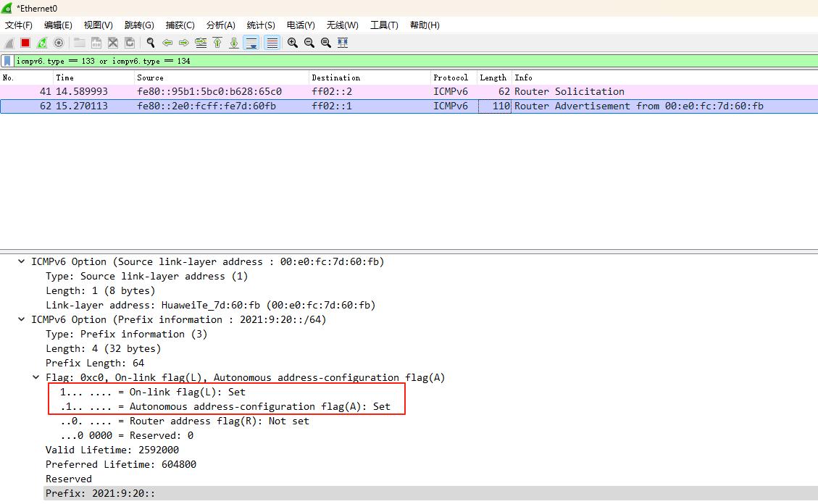The width and height of the screenshot is (818, 504).
Task: Select 'Prefix Length: 64' line
Action: (95, 364)
